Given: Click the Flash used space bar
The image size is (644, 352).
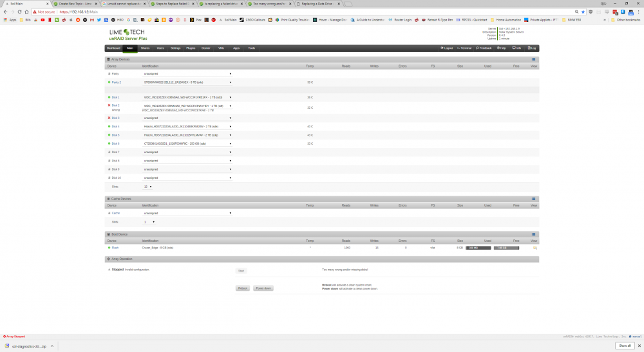Looking at the screenshot, I should 478,248.
